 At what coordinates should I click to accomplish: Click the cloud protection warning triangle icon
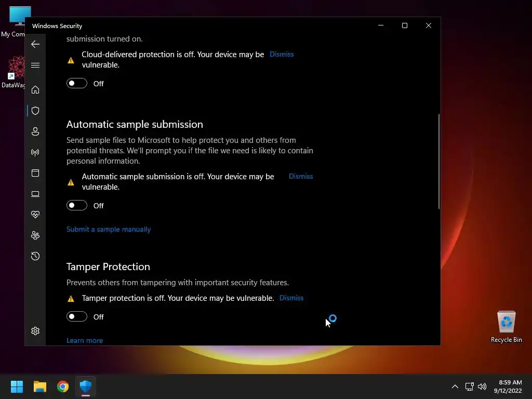[71, 60]
